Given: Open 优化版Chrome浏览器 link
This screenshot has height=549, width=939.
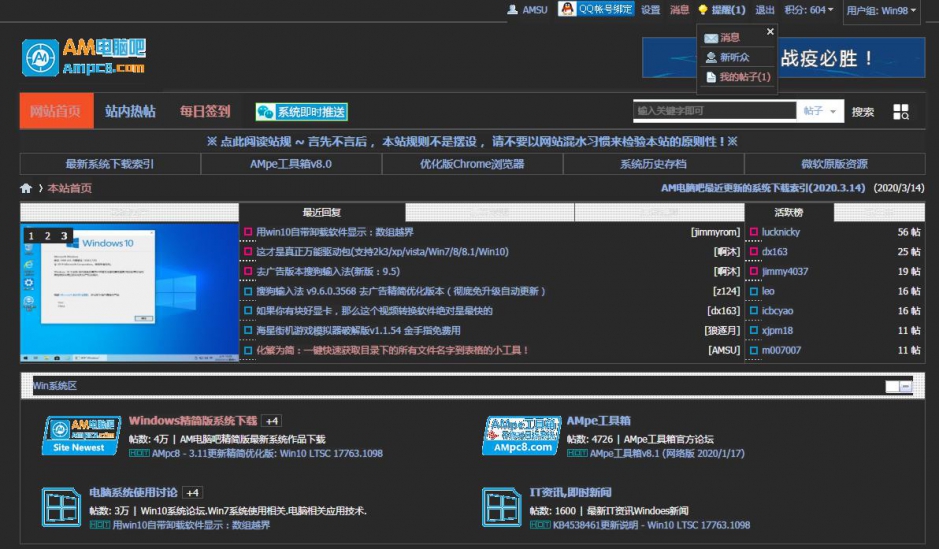Looking at the screenshot, I should pyautogui.click(x=472, y=164).
